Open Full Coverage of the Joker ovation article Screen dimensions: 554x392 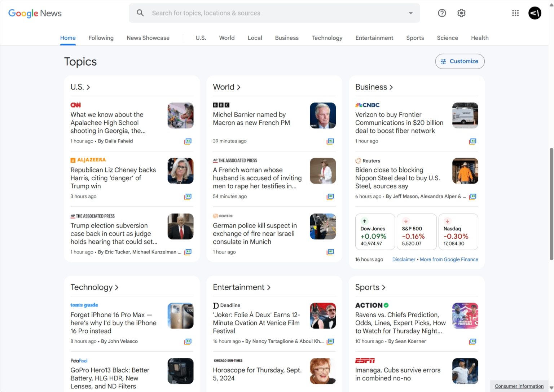[330, 342]
